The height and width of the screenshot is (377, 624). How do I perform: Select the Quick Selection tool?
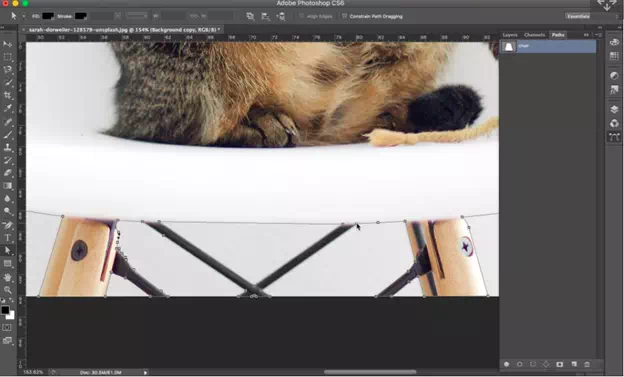click(8, 82)
